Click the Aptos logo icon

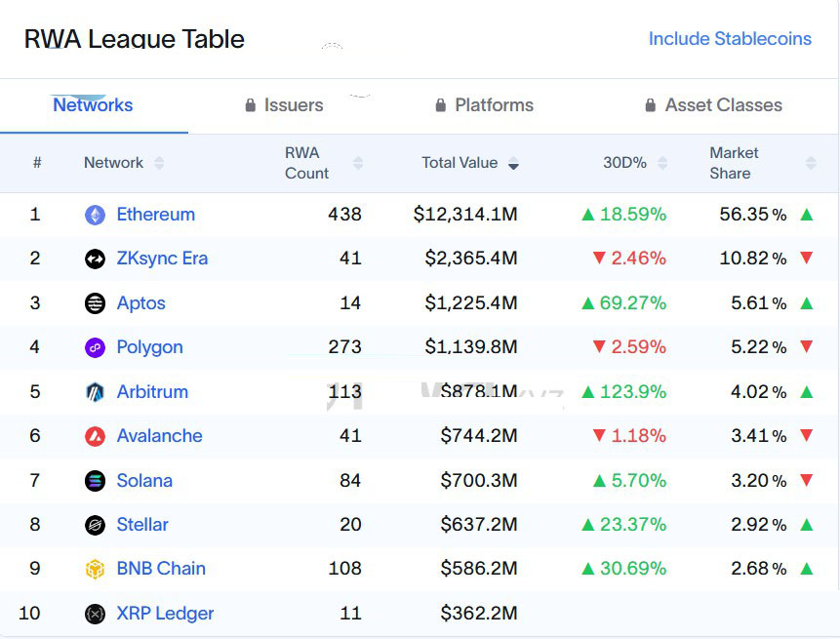[95, 303]
